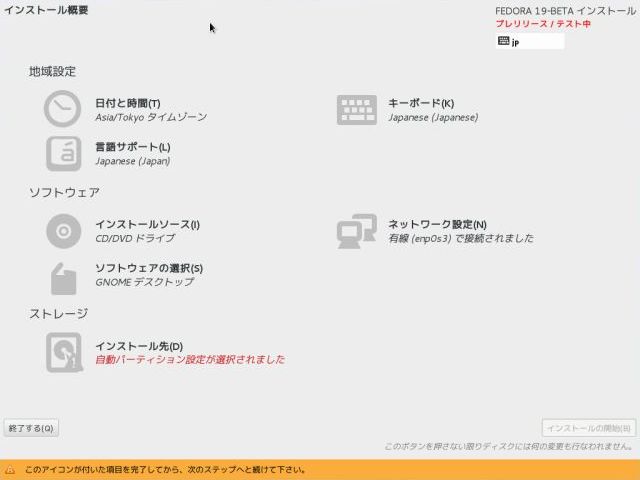
Task: Open the installation source disc icon
Action: click(64, 231)
